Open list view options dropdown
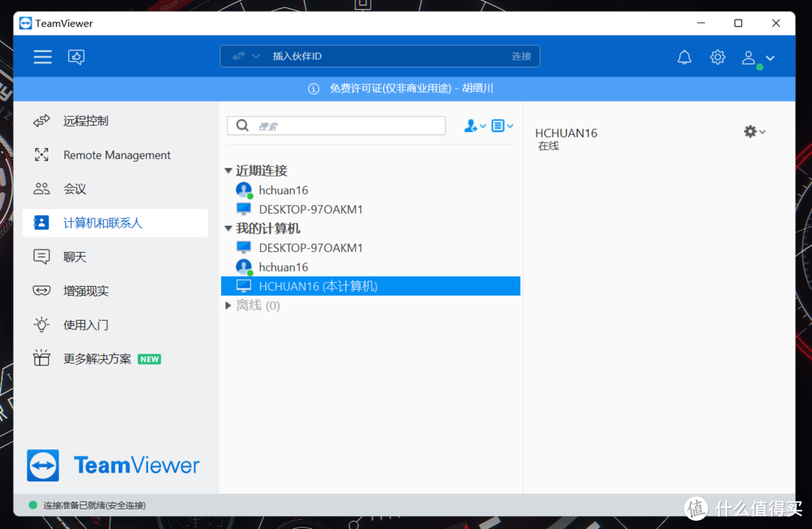 coord(501,126)
